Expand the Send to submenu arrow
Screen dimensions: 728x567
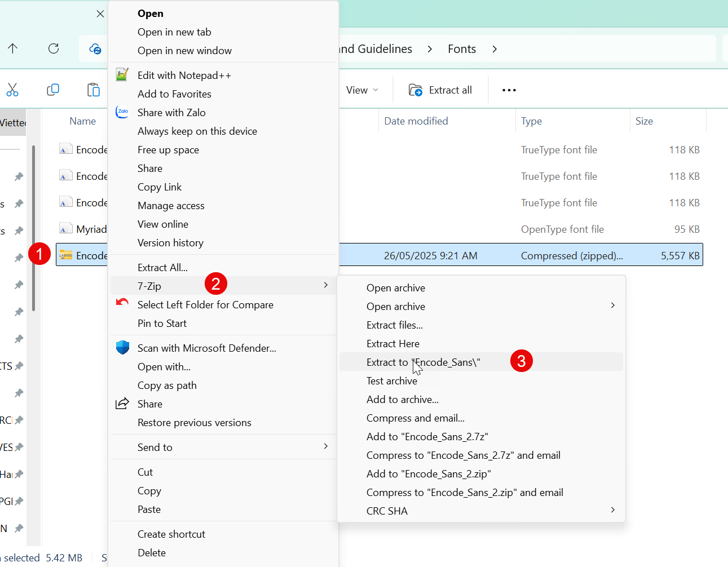click(x=326, y=446)
